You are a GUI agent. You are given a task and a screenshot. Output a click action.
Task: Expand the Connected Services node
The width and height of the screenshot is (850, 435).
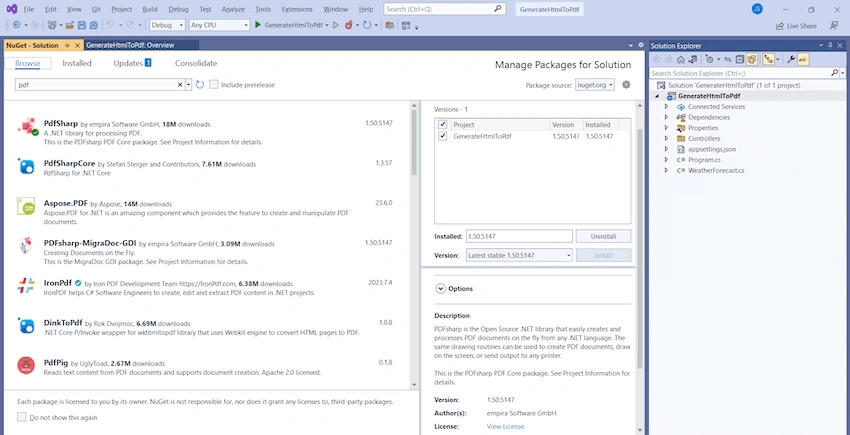click(x=666, y=106)
